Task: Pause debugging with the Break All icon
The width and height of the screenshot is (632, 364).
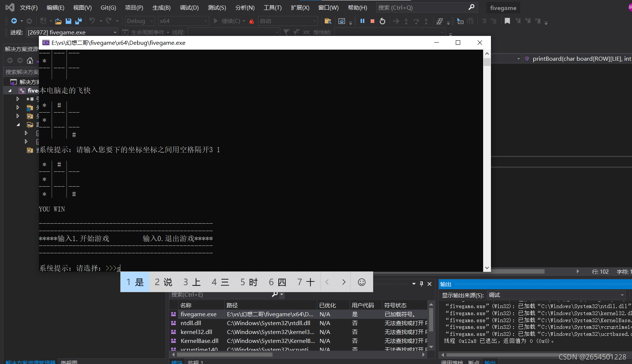Action: 362,21
